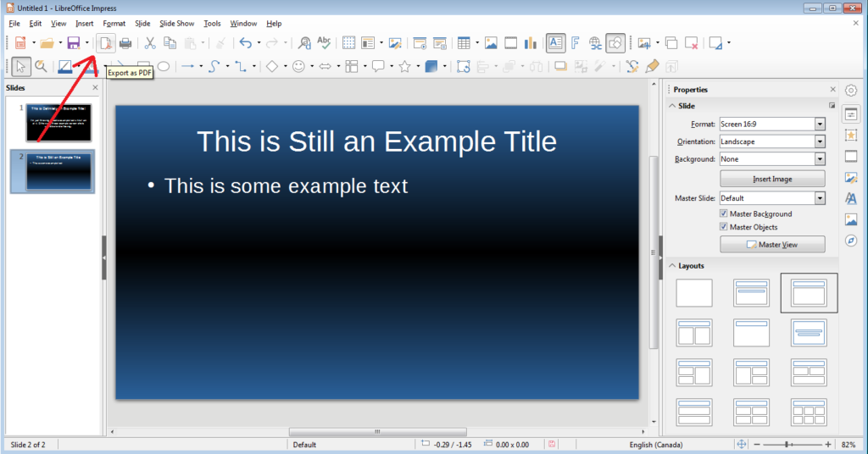
Task: Open the slide Format dropdown
Action: point(820,125)
